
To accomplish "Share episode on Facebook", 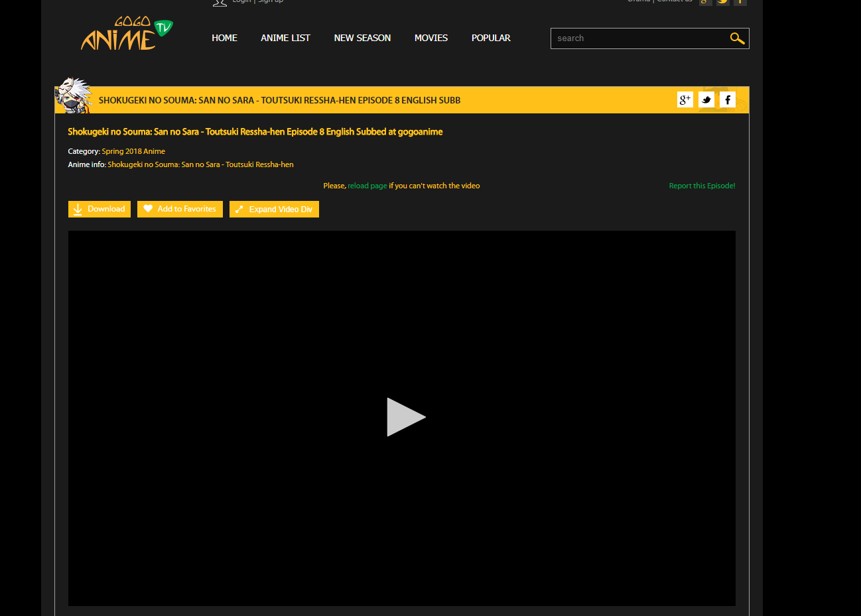I will pos(728,99).
